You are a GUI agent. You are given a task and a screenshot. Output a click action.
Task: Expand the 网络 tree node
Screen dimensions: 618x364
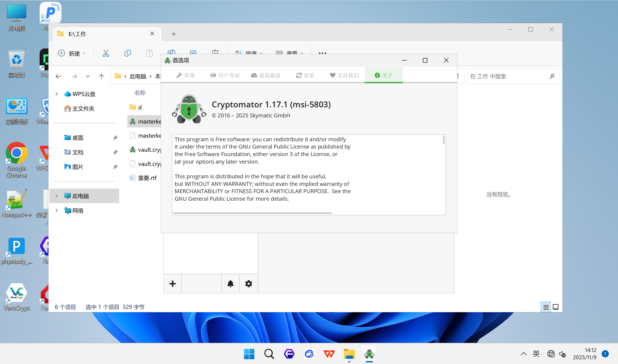click(x=56, y=210)
